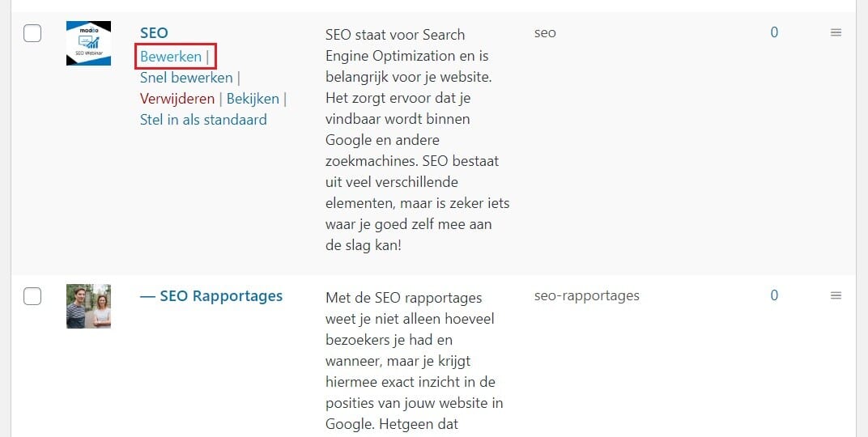Click the red Verwijderen link
868x437 pixels.
click(x=177, y=99)
